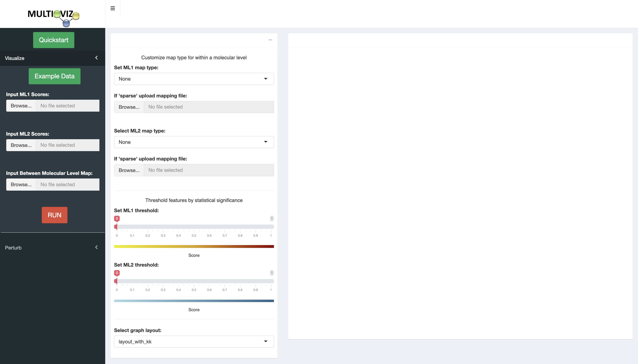Image resolution: width=638 pixels, height=364 pixels.
Task: Click the minimize panel icon top right
Action: [270, 40]
